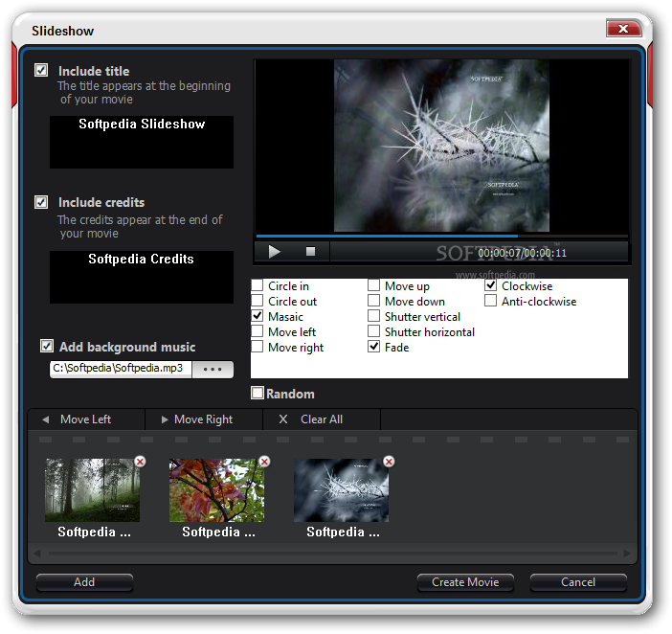Remove the autumn leaves thumbnail with its red X
The image size is (672, 634).
tap(264, 462)
